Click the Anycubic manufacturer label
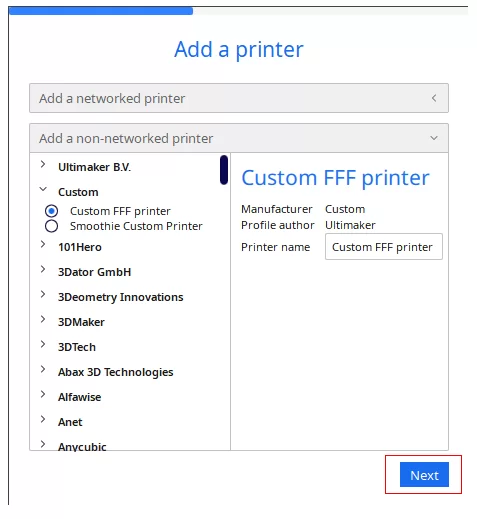 (x=82, y=447)
